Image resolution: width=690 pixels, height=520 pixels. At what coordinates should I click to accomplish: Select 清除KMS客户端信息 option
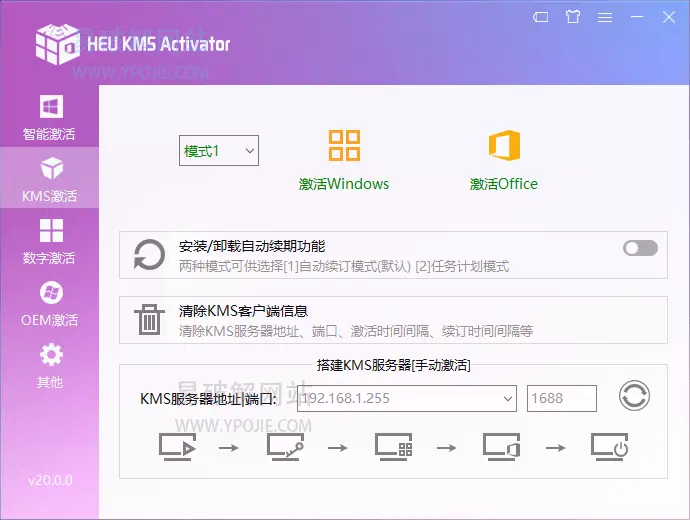[393, 320]
